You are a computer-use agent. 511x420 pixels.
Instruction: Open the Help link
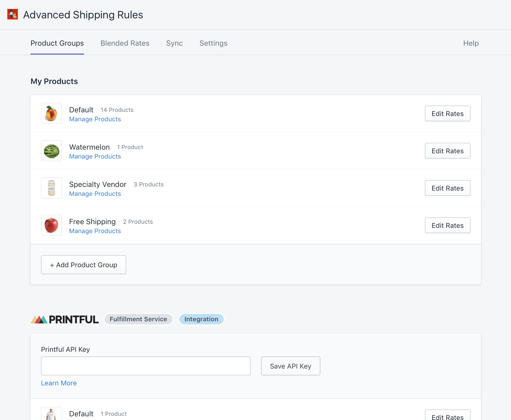[x=471, y=43]
